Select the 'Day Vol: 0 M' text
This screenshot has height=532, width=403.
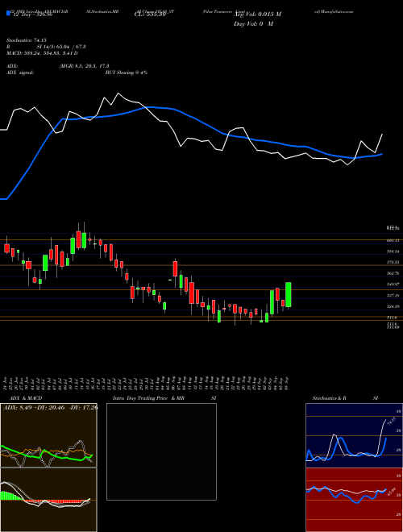(x=253, y=24)
